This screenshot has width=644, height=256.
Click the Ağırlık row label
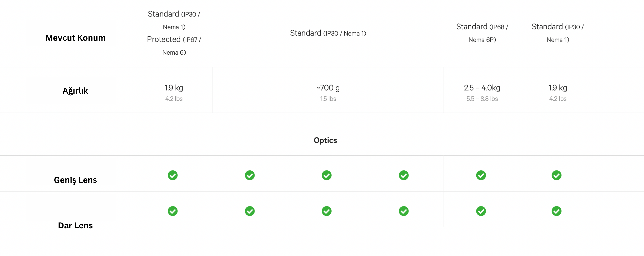[75, 91]
